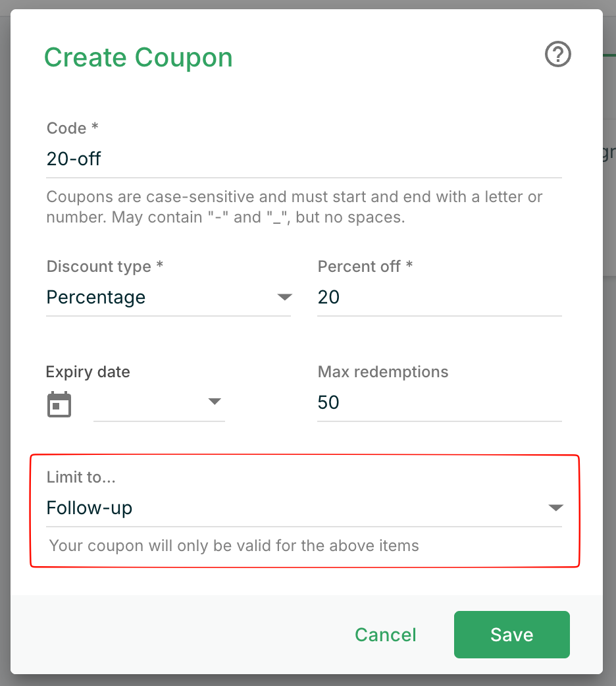Expand the Expiry date dropdown arrow
616x686 pixels.
pyautogui.click(x=215, y=401)
